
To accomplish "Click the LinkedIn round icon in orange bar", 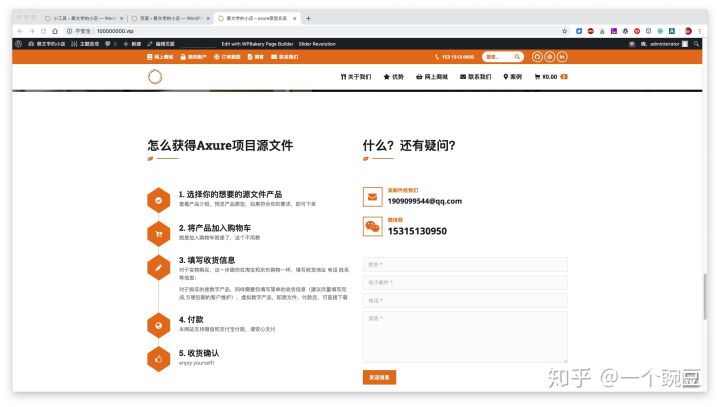I will tap(562, 57).
